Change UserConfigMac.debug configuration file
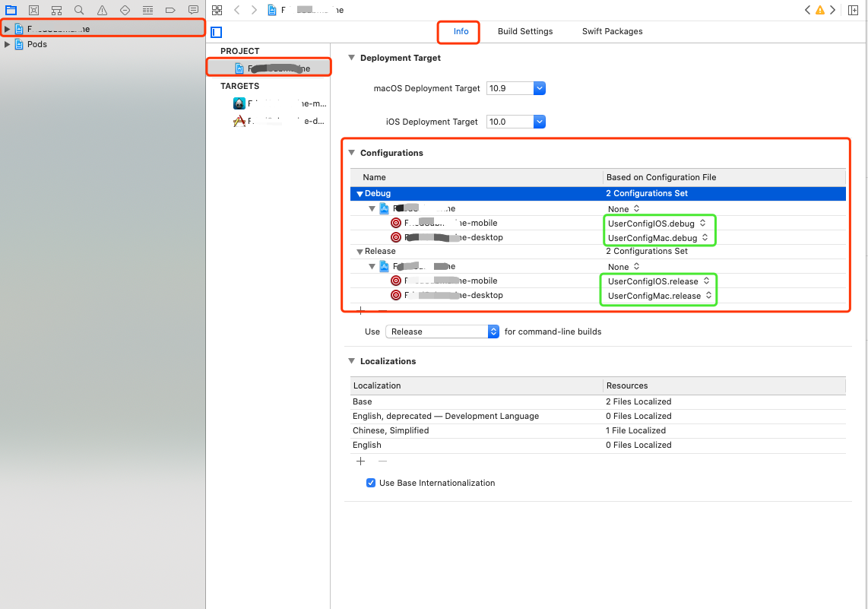 click(x=657, y=237)
